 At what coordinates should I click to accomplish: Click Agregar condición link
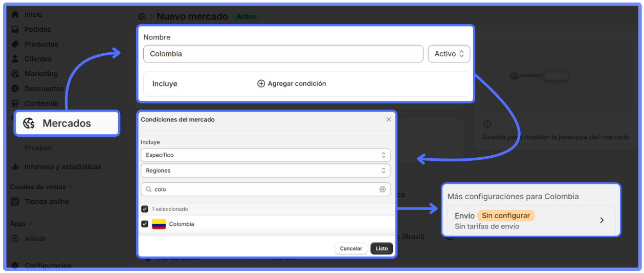(292, 83)
